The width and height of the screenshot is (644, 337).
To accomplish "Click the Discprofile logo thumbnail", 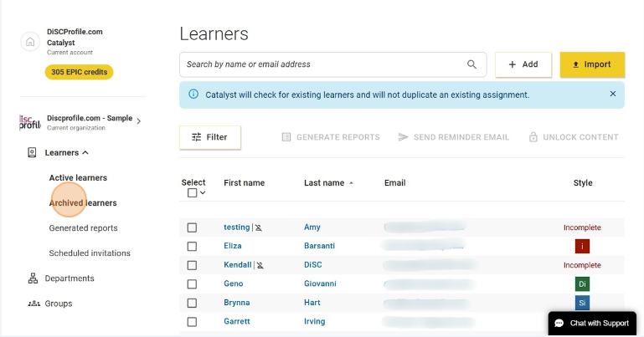I will point(30,122).
